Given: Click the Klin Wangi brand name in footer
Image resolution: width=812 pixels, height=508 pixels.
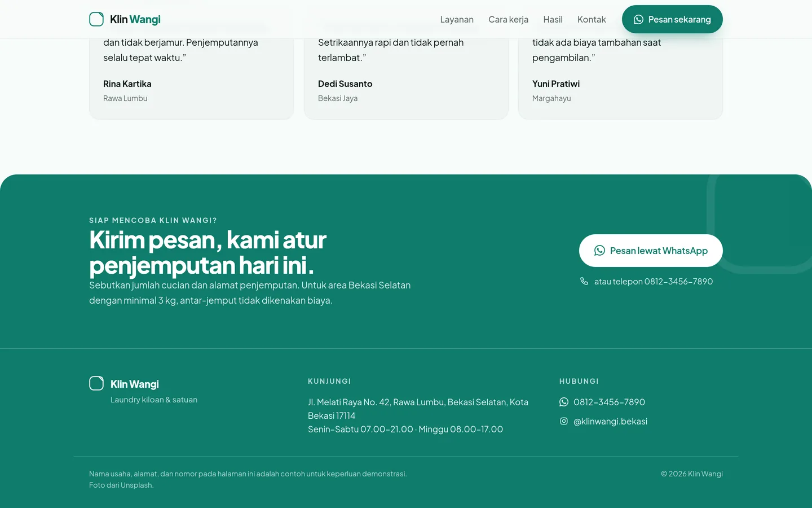Looking at the screenshot, I should pos(135,384).
